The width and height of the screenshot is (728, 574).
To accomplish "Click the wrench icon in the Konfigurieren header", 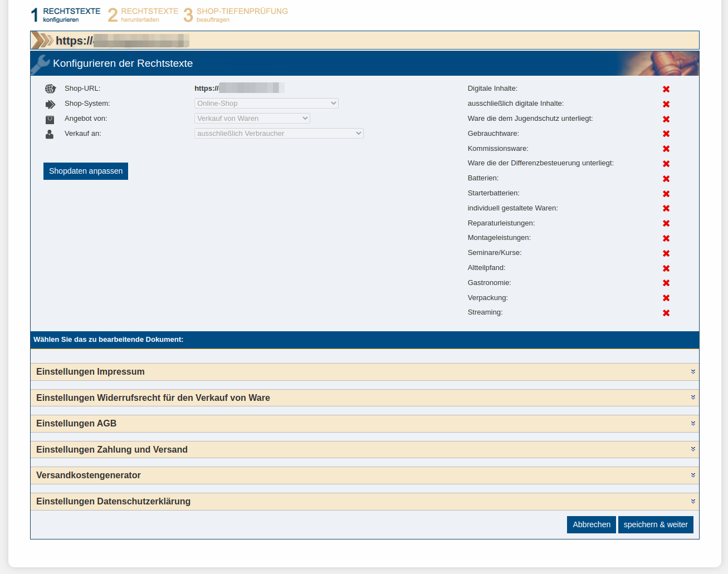I will click(39, 63).
